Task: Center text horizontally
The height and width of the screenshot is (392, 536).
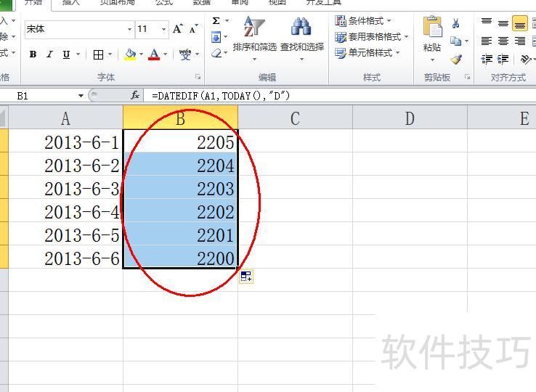Action: (x=503, y=41)
